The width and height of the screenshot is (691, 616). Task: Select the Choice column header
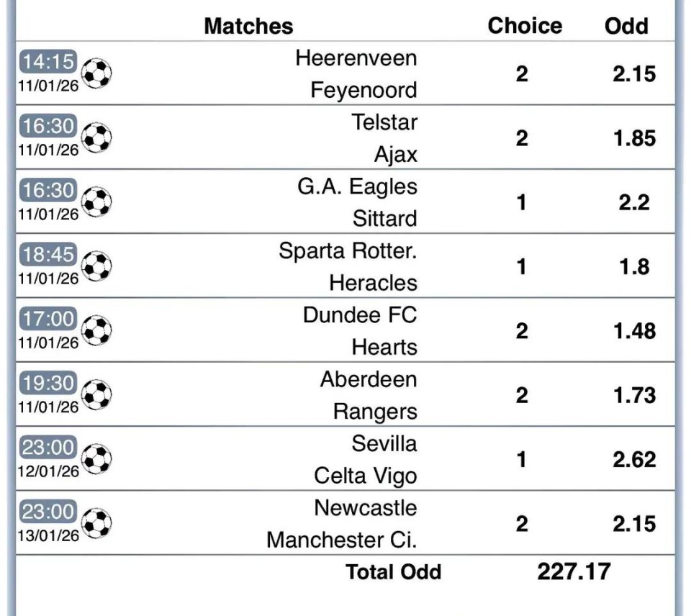tap(525, 26)
